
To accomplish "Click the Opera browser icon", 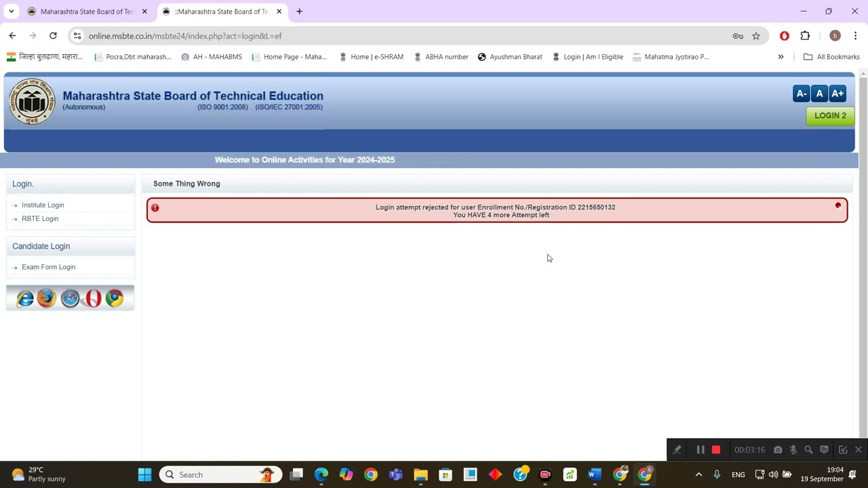I will click(93, 298).
